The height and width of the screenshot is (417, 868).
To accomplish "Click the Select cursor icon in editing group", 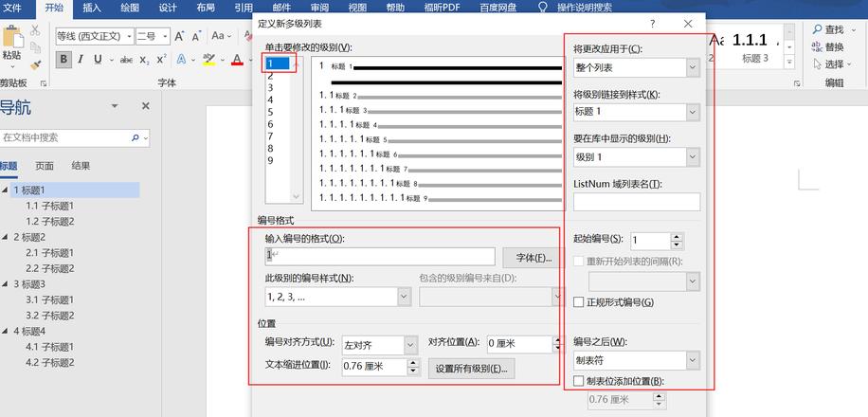I will coord(817,64).
